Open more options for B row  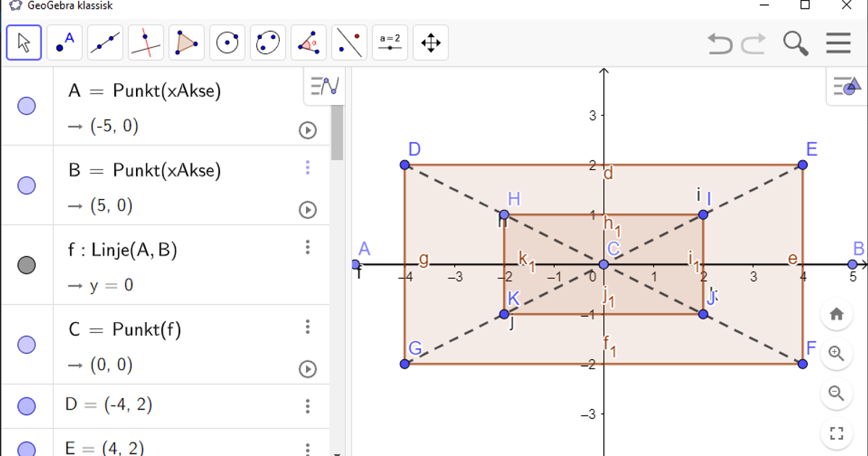307,168
